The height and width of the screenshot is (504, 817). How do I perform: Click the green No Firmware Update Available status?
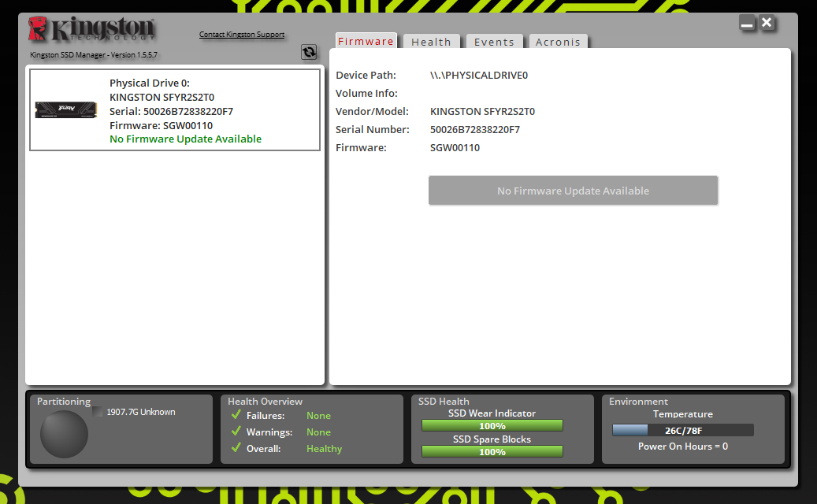pyautogui.click(x=185, y=139)
